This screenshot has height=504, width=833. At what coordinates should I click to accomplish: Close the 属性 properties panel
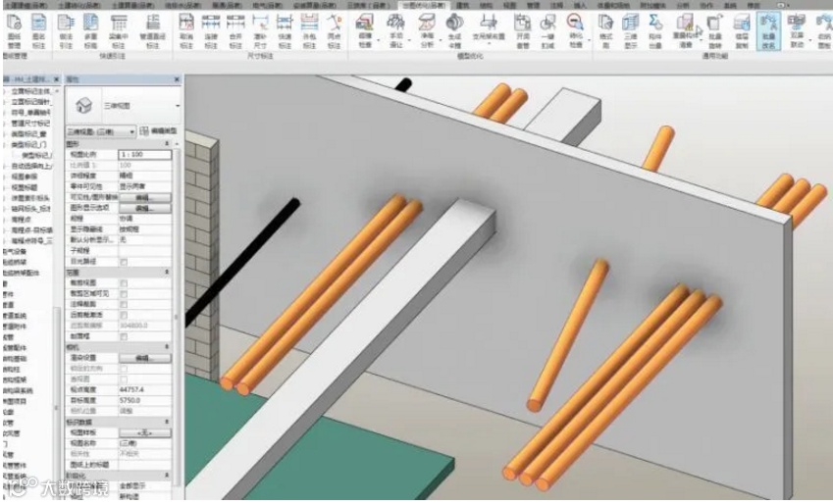coord(177,79)
